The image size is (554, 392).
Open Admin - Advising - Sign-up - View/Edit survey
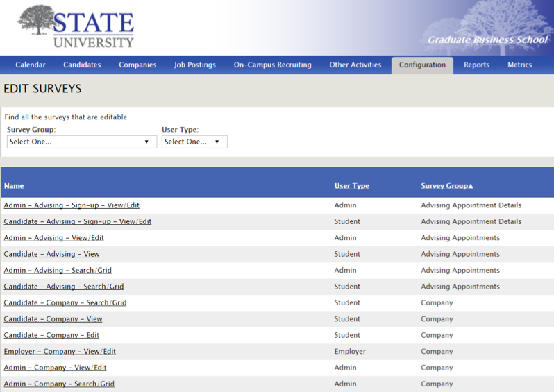point(72,205)
